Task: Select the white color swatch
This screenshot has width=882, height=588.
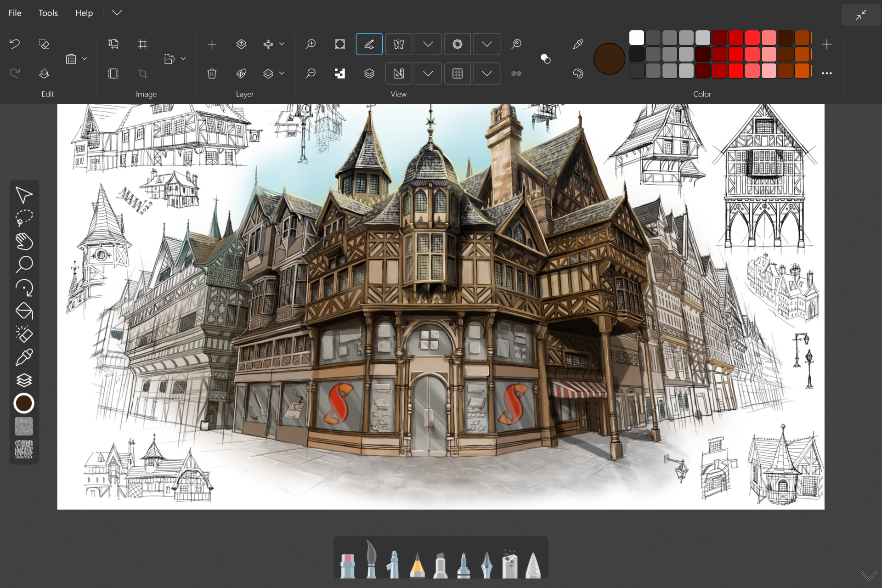Action: point(637,38)
